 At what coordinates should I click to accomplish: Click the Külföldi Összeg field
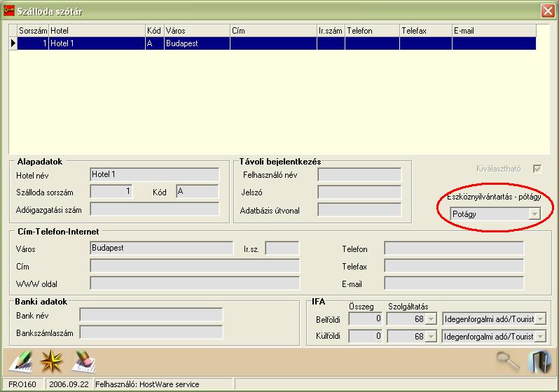click(x=366, y=336)
